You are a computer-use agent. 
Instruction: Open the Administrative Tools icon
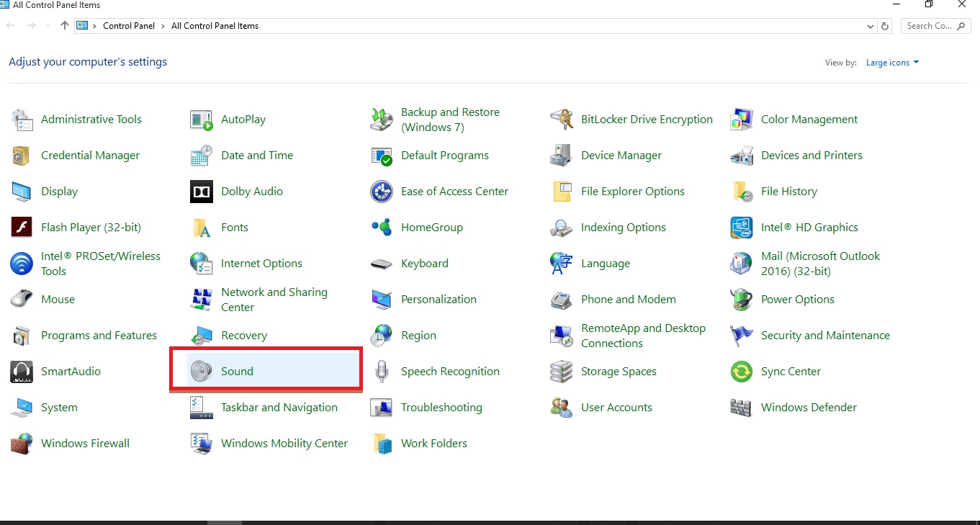pos(22,120)
